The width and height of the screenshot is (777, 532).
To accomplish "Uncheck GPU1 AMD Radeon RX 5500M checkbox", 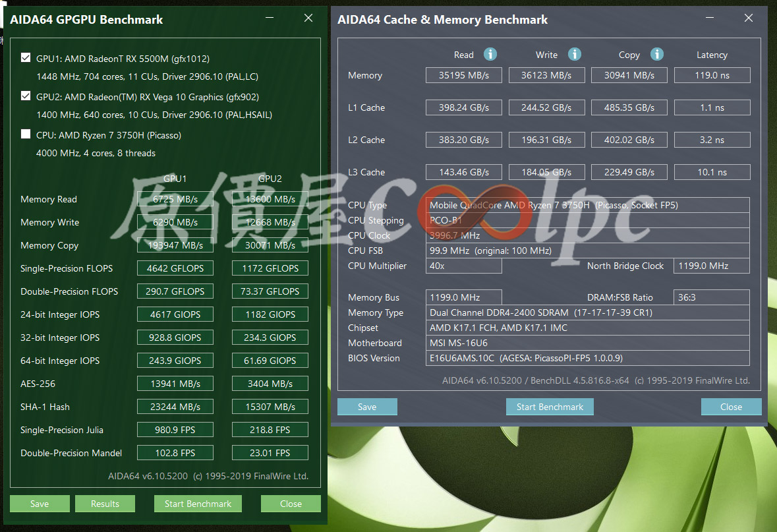I will (26, 57).
